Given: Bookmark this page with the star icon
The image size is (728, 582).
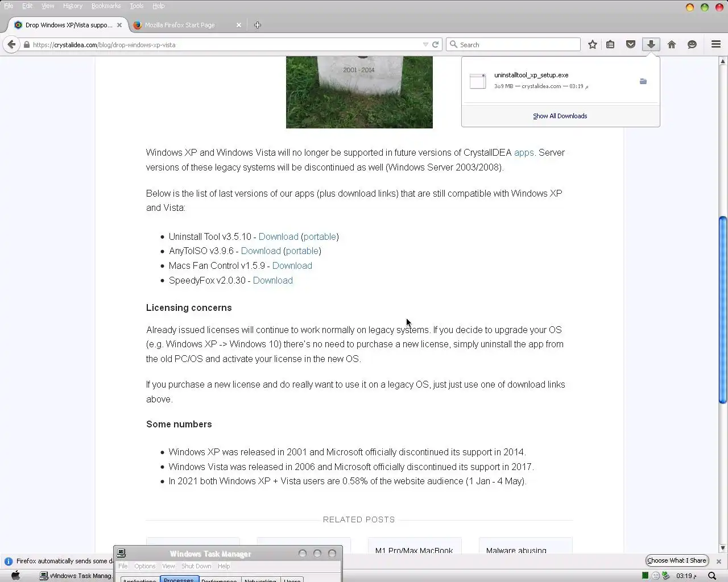Looking at the screenshot, I should click(x=593, y=44).
